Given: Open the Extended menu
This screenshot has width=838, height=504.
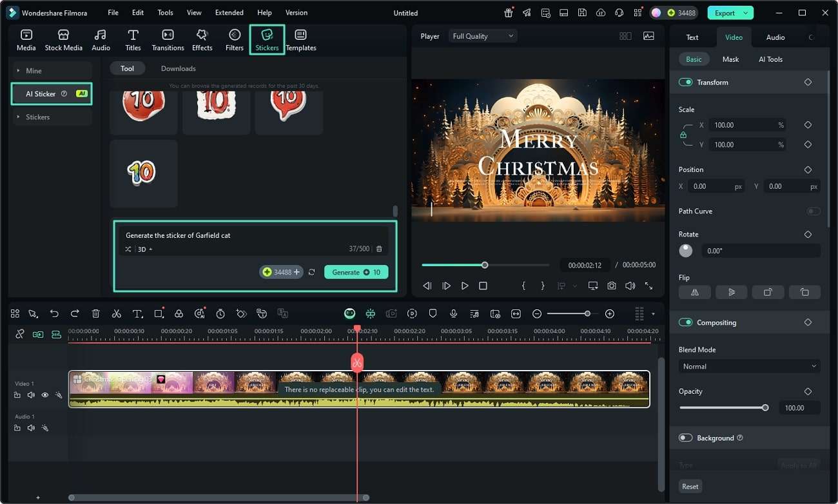Looking at the screenshot, I should tap(229, 13).
